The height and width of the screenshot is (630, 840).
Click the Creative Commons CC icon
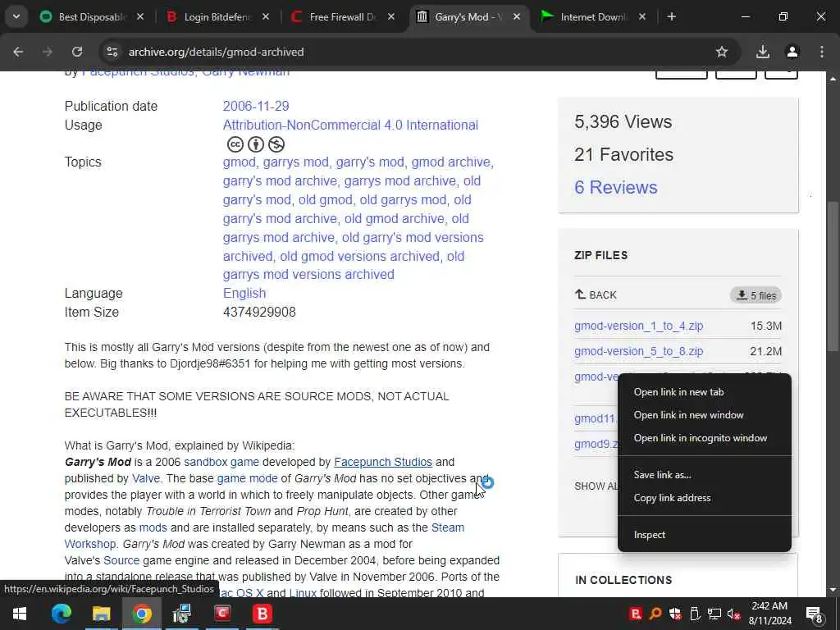point(235,144)
